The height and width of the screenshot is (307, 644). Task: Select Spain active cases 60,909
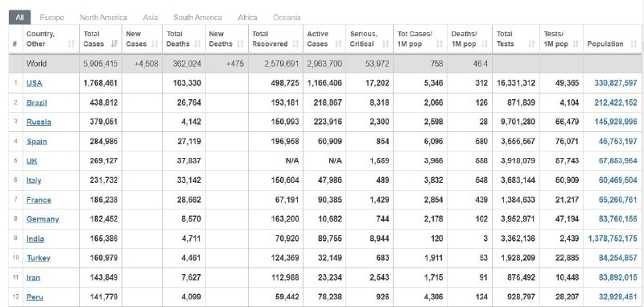(x=330, y=141)
